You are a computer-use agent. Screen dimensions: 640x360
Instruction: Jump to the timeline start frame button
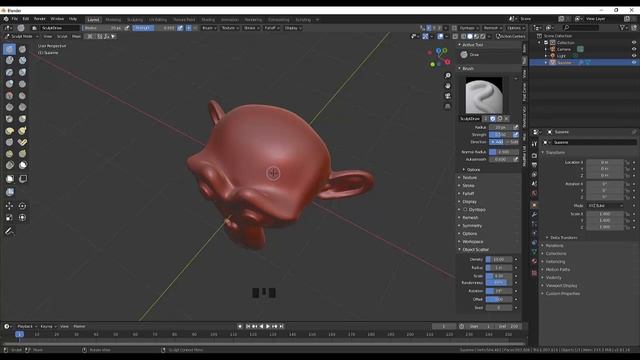[248, 326]
